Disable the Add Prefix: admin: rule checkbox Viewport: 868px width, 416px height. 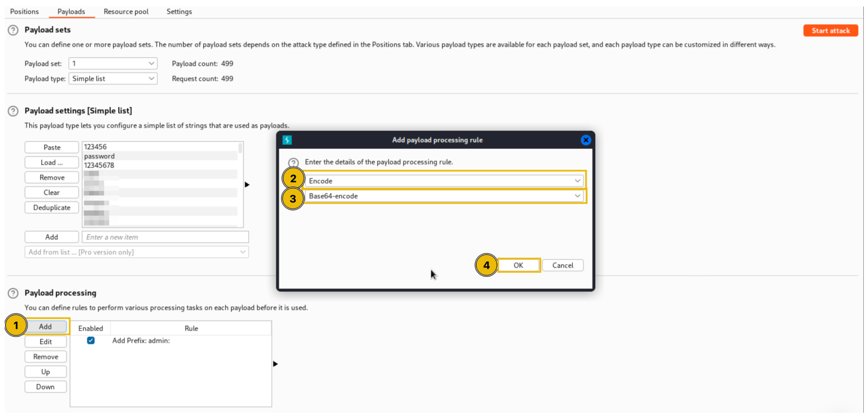click(91, 341)
